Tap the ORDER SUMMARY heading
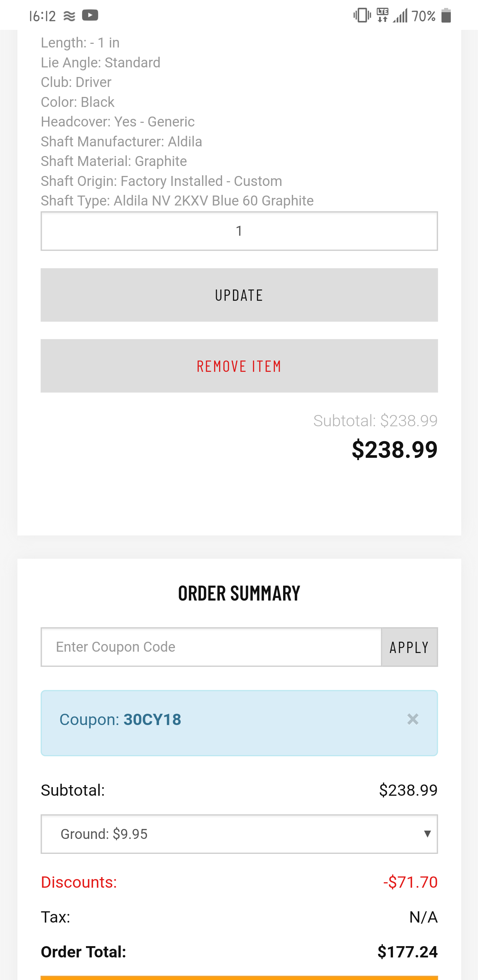Image resolution: width=478 pixels, height=980 pixels. coord(239,593)
